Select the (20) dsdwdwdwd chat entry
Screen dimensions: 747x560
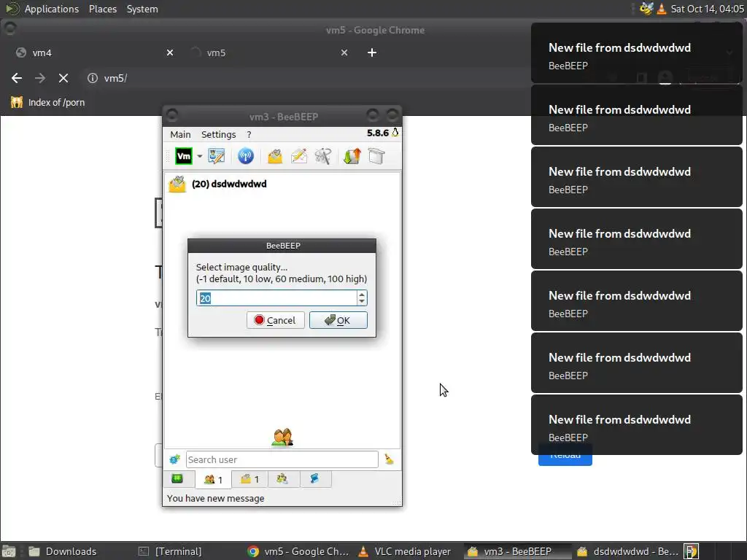pos(282,184)
